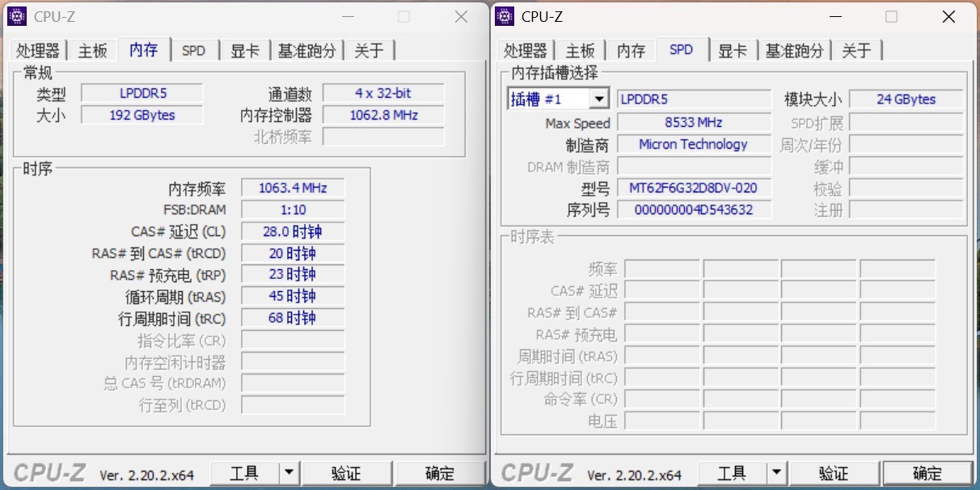Click the 工具 button in the 内存 window

tap(244, 473)
